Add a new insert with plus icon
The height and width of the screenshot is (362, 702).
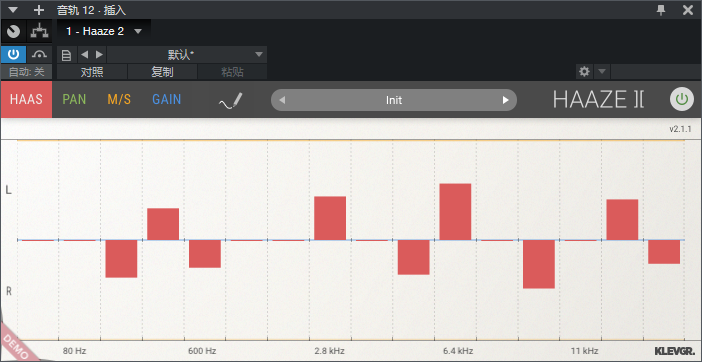pos(39,10)
